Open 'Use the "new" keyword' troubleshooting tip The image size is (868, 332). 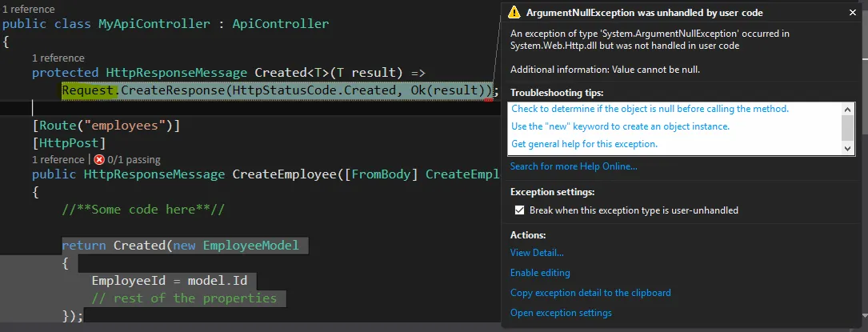[x=621, y=126]
